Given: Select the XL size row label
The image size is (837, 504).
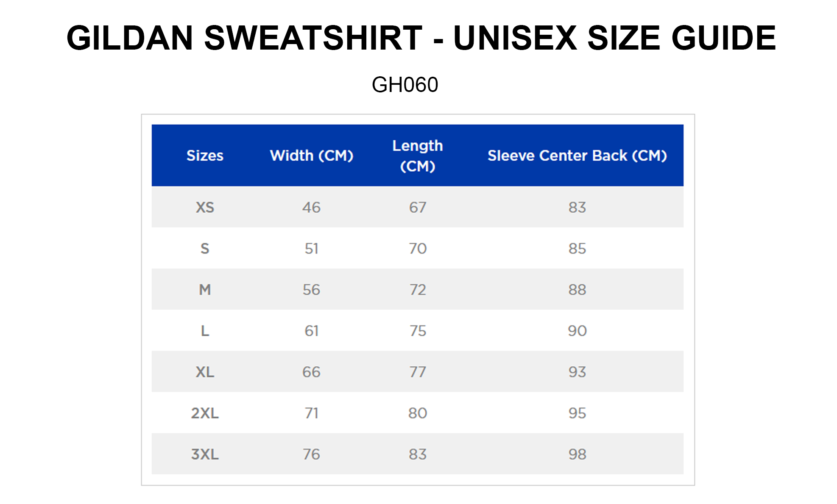Looking at the screenshot, I should 205,372.
